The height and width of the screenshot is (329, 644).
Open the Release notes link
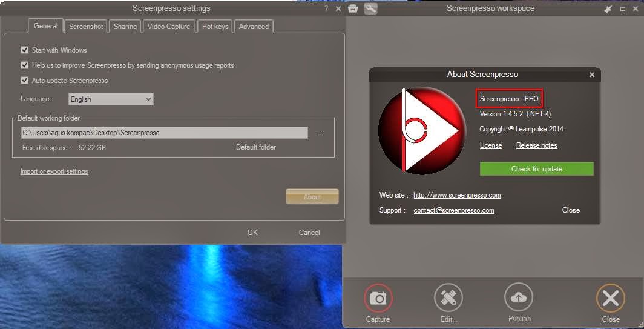coord(537,145)
